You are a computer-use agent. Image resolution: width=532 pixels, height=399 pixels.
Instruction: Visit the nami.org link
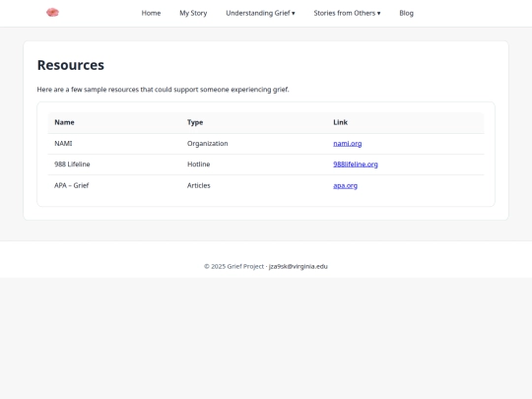pos(348,144)
